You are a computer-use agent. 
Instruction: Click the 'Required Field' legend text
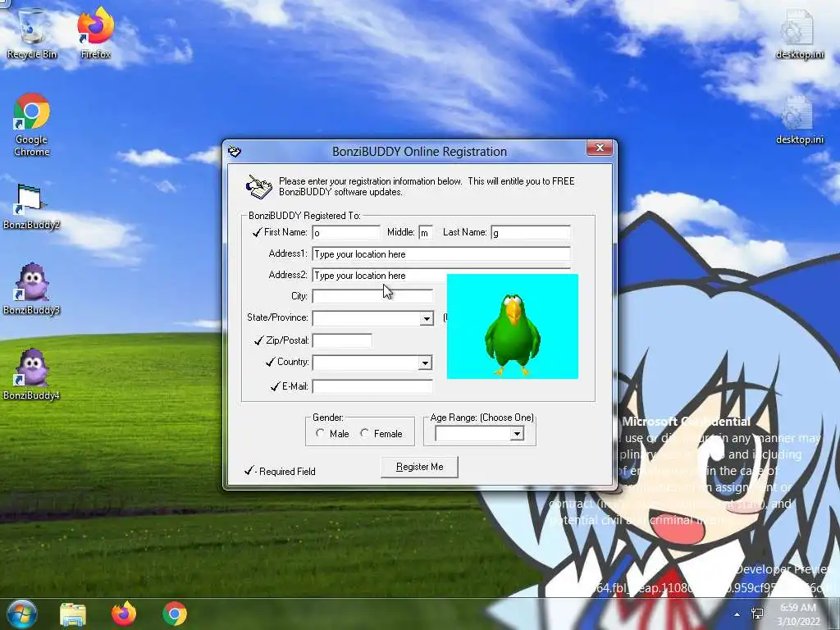[x=287, y=472]
